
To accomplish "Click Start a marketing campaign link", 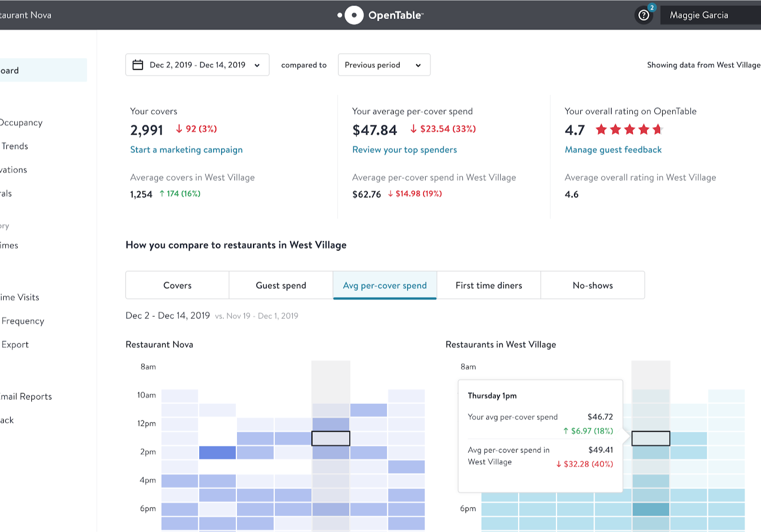I will 187,150.
